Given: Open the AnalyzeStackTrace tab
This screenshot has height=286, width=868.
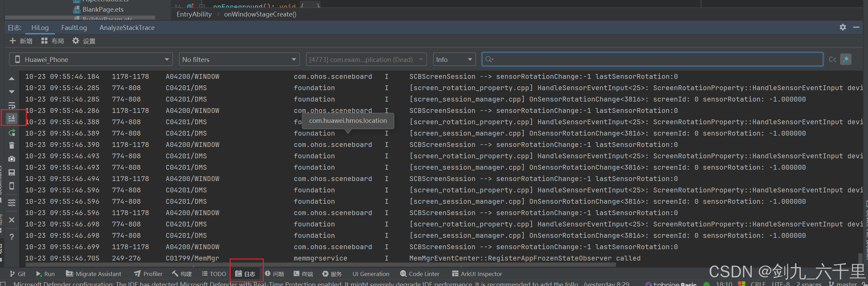Looking at the screenshot, I should [127, 28].
